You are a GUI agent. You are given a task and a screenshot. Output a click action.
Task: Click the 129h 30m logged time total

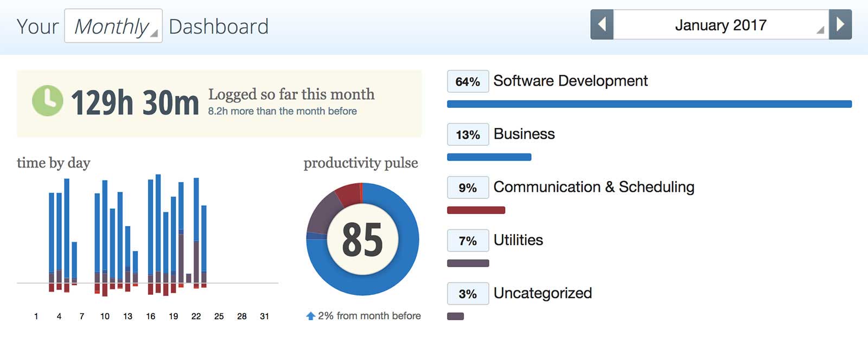click(135, 102)
